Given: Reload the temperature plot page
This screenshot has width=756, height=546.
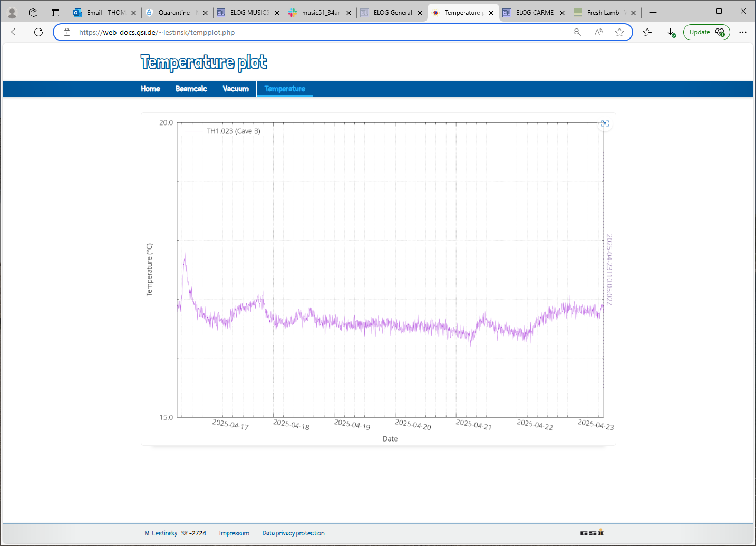Looking at the screenshot, I should (x=38, y=32).
